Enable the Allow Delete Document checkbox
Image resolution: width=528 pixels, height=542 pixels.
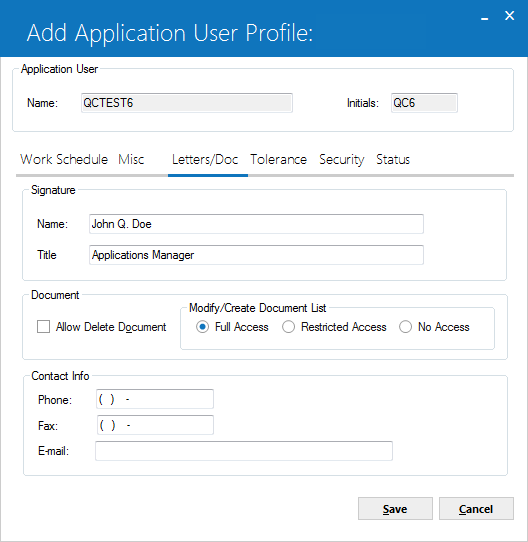[x=44, y=327]
